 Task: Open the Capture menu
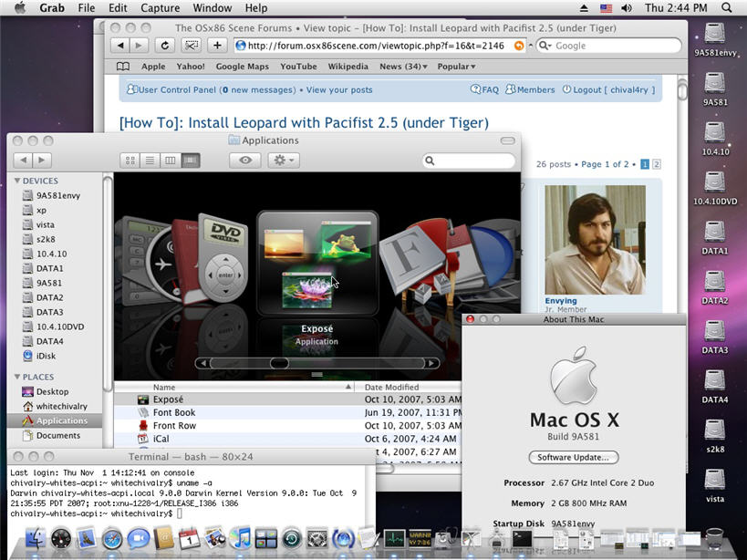[x=161, y=8]
